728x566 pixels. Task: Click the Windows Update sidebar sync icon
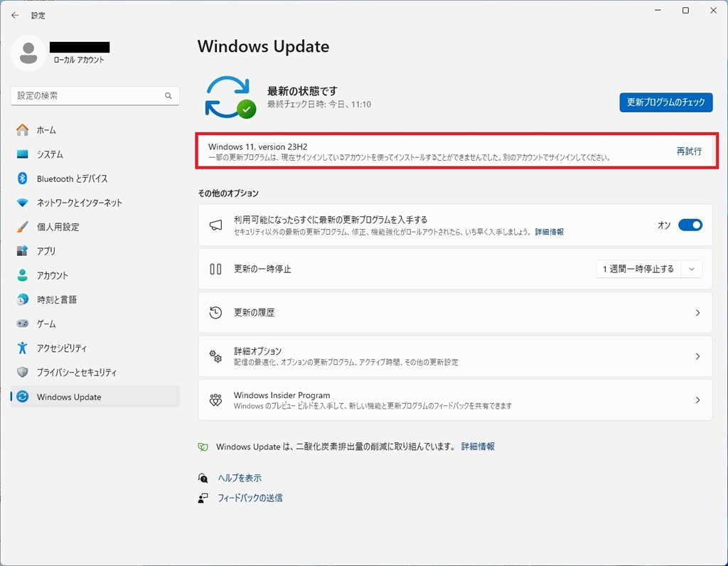point(22,397)
